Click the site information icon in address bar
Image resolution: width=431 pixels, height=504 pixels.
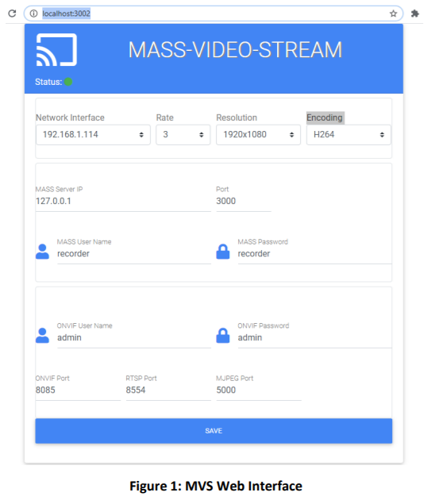tap(33, 13)
